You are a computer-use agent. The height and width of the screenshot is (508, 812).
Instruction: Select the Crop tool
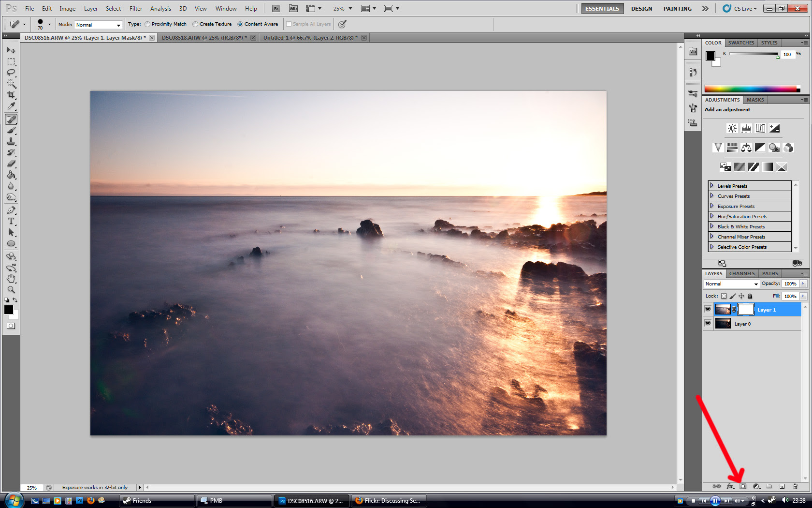click(11, 95)
